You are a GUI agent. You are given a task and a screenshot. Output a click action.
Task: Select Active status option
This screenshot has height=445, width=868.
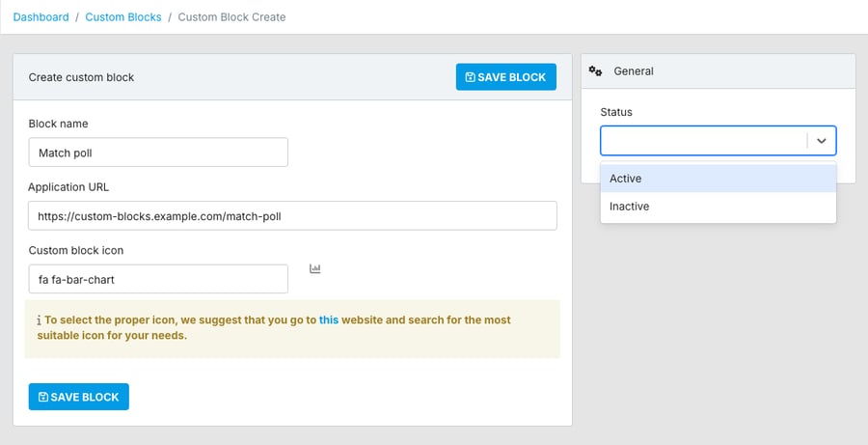[718, 179]
